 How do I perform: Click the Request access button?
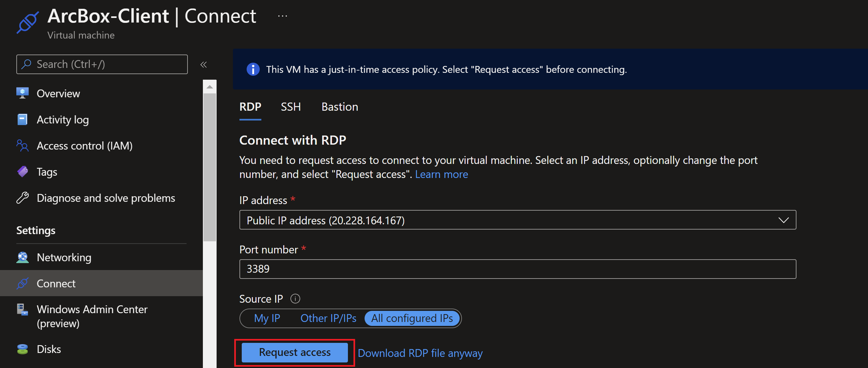(294, 352)
